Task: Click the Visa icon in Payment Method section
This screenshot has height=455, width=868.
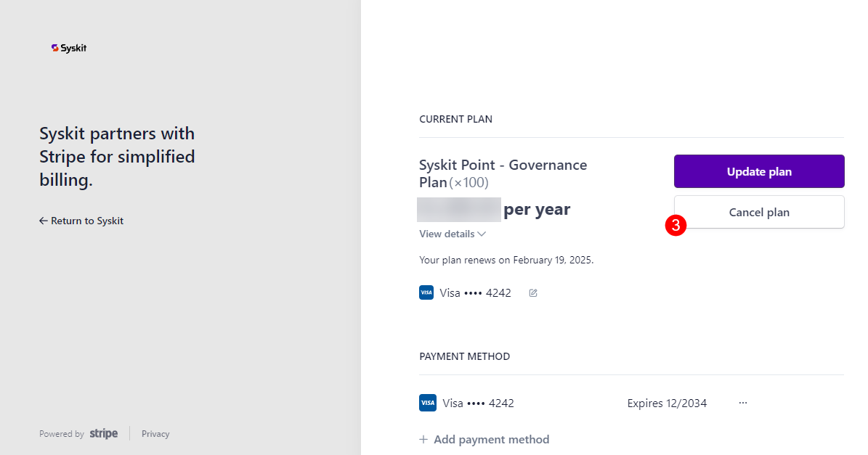Action: (x=428, y=402)
